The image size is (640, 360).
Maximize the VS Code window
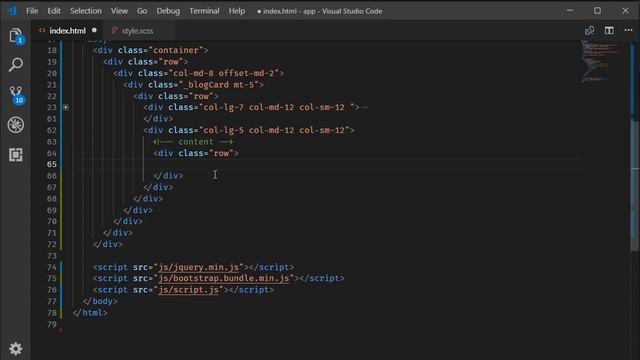click(x=597, y=11)
